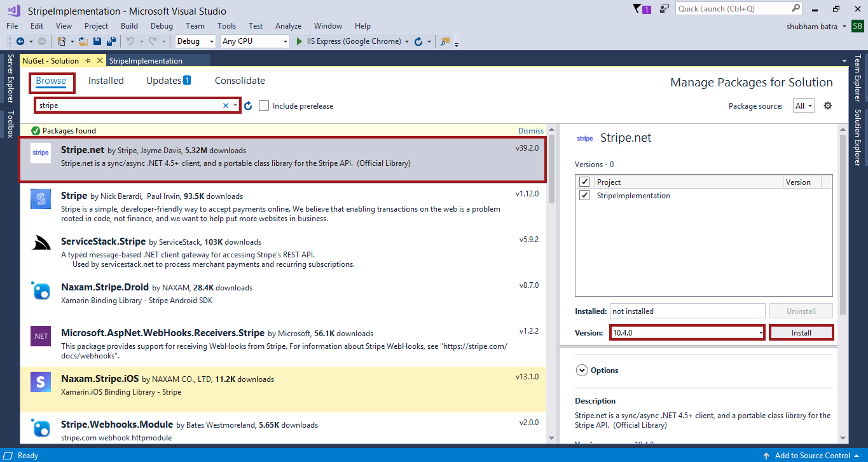The height and width of the screenshot is (462, 868).
Task: Open the Server Explorer side panel
Action: [x=10, y=78]
